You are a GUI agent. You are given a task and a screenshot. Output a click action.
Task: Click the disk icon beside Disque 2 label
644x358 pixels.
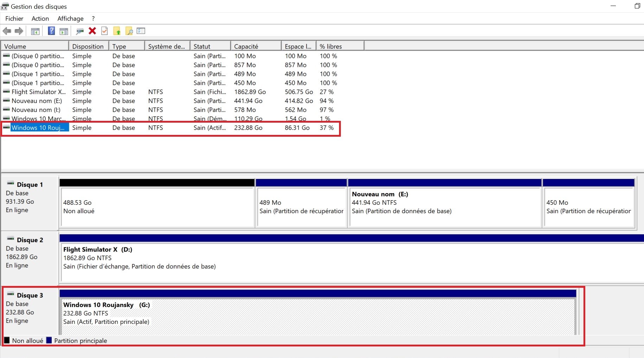pos(11,239)
